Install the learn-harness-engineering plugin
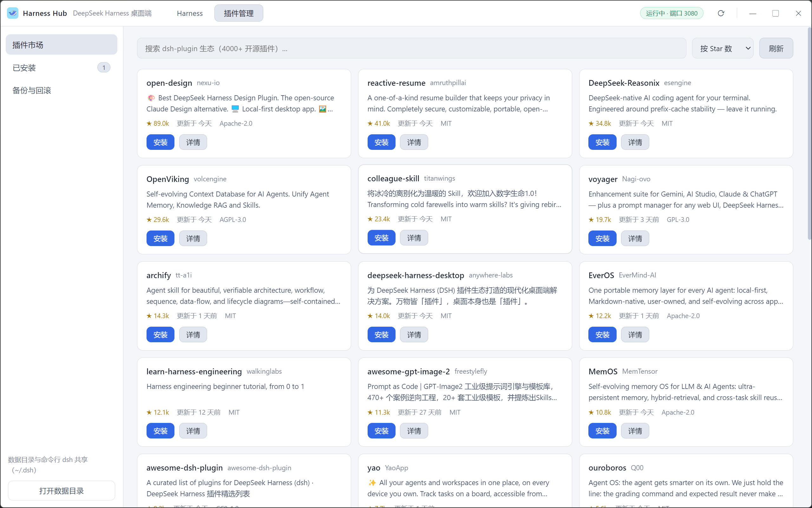Viewport: 812px width, 508px height. click(x=160, y=431)
